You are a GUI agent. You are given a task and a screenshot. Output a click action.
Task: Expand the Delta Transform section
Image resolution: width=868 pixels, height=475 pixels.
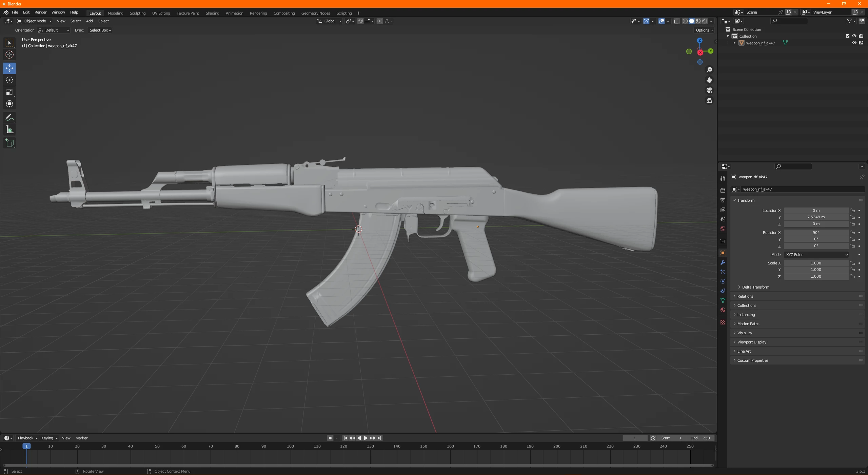[x=755, y=287]
